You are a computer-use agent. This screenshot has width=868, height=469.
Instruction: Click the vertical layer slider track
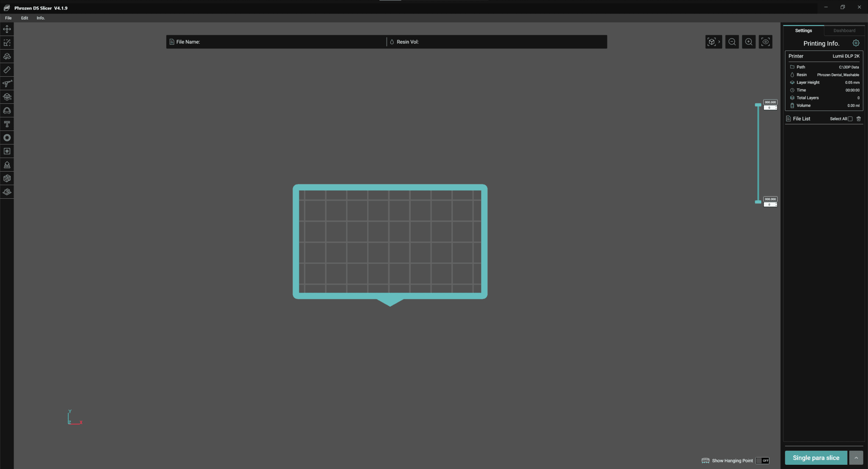pyautogui.click(x=758, y=153)
